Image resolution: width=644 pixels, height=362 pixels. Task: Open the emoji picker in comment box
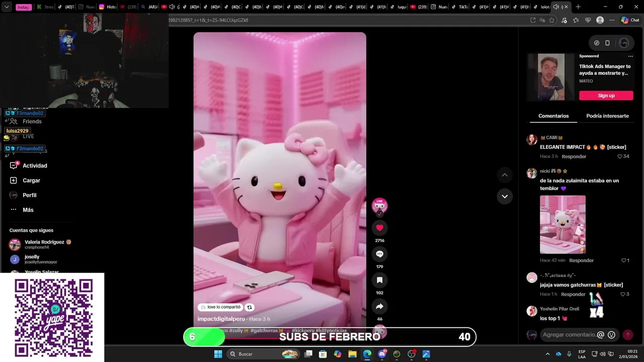(611, 335)
